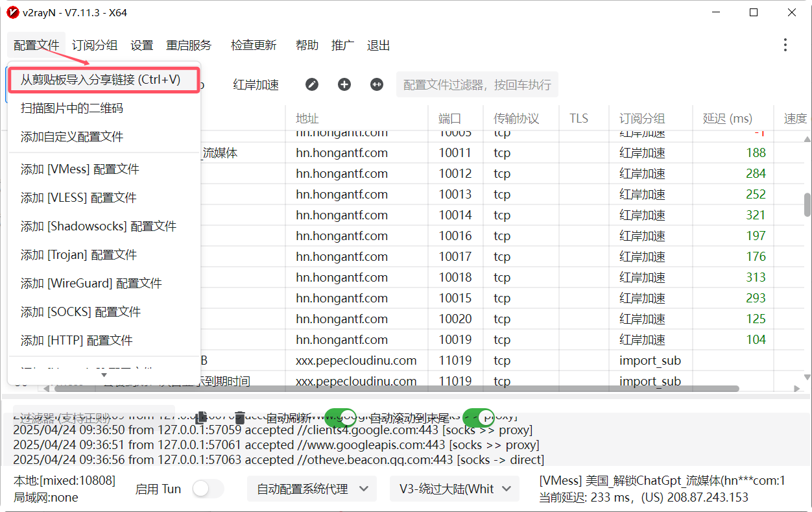The image size is (812, 512).
Task: Click the v2rayN logo in title bar
Action: [x=12, y=12]
